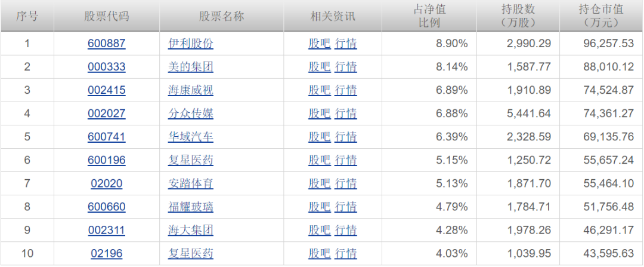
Task: Open 股吧 link for 海大集团
Action: [320, 229]
